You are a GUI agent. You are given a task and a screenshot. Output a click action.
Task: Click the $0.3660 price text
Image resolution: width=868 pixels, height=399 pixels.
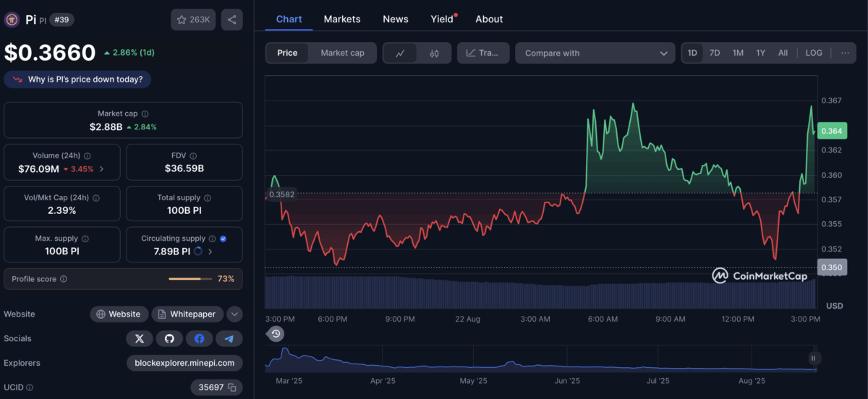50,53
